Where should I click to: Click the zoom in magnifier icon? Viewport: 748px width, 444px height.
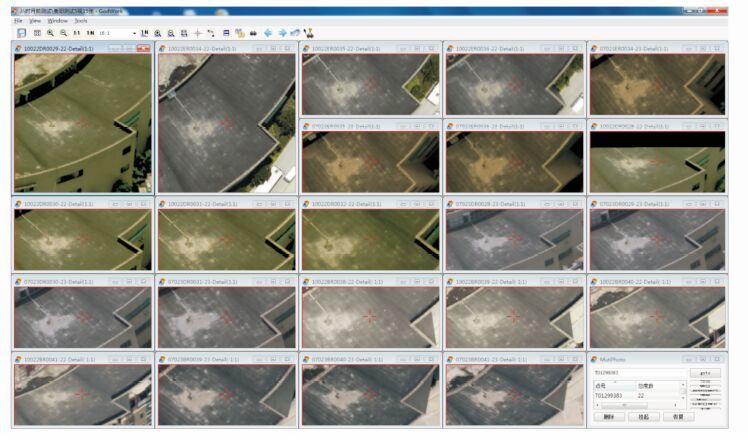tap(50, 33)
